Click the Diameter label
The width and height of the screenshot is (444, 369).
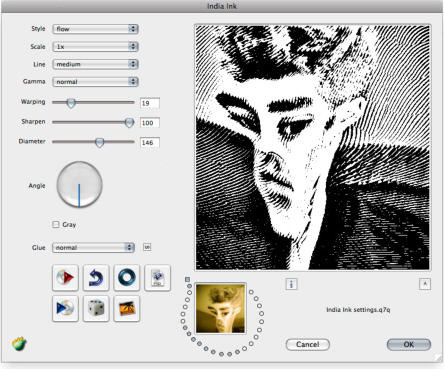tap(32, 141)
